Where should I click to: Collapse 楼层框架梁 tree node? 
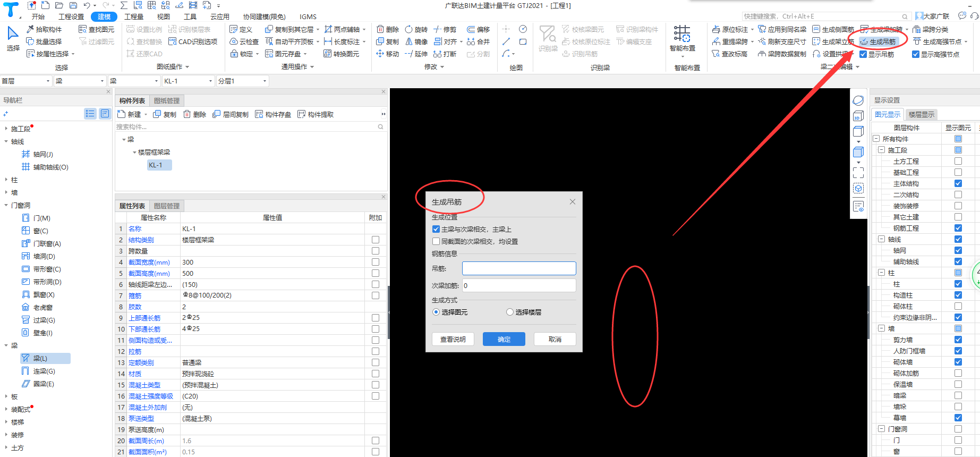point(134,152)
